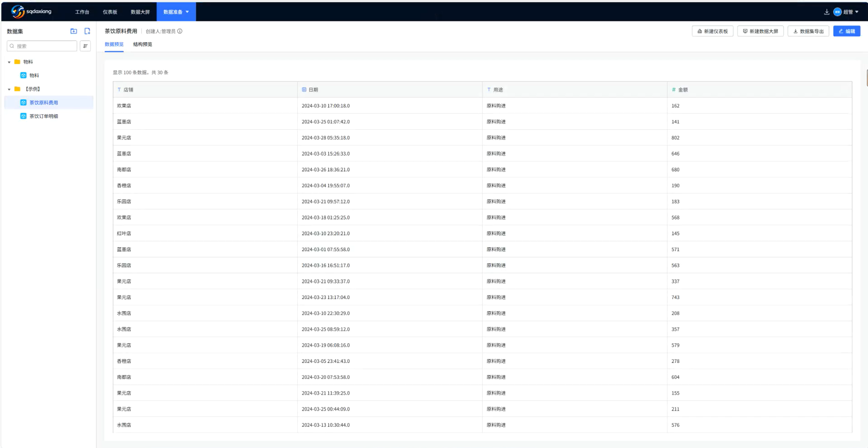Open the 超管 user dropdown
The image size is (868, 448).
pos(847,12)
